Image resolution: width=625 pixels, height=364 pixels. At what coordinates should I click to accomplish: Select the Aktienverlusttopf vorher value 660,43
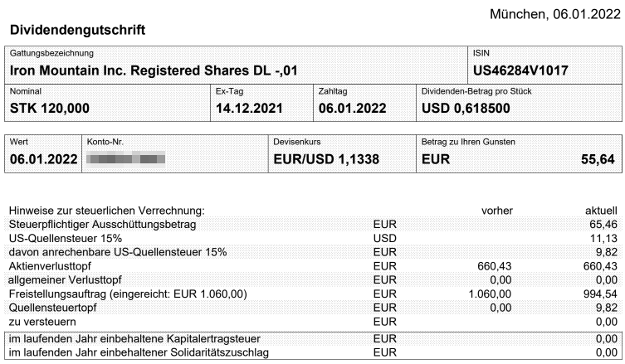(495, 266)
